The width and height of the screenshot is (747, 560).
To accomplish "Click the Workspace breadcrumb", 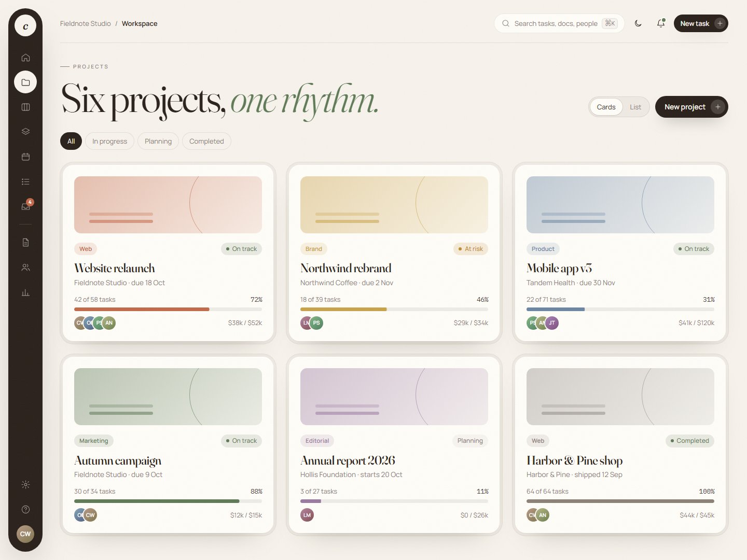I will tap(140, 23).
